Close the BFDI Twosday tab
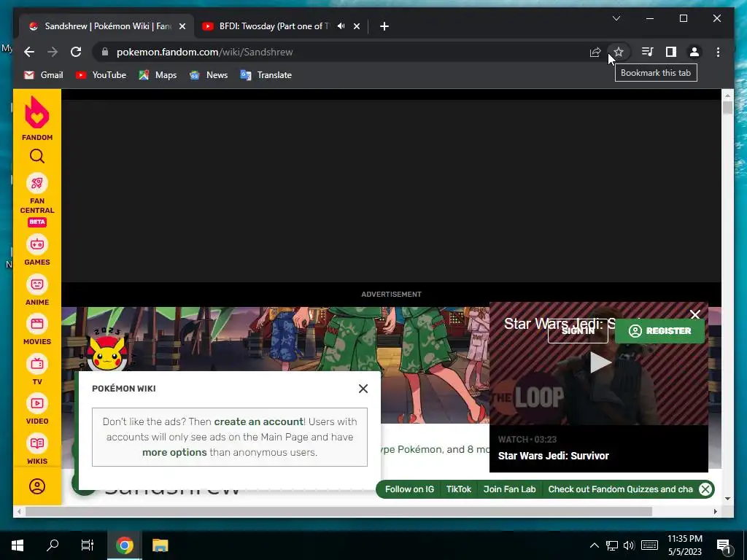747x560 pixels. point(356,27)
